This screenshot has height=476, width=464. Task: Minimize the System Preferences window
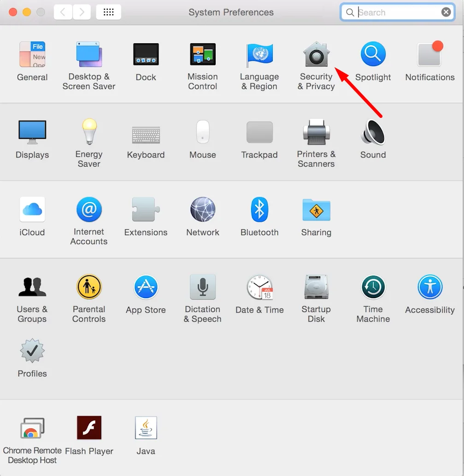[x=27, y=12]
